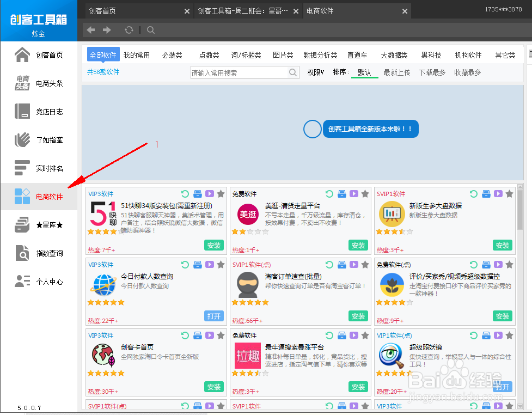This screenshot has height=415, width=532.
Task: Switch to 点数类 category tab
Action: pyautogui.click(x=209, y=55)
